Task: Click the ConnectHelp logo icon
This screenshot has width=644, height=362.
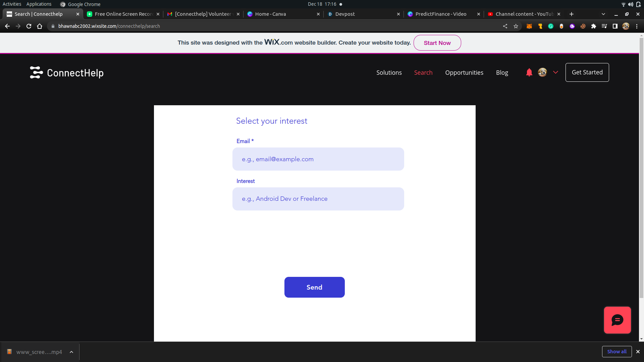Action: pos(36,72)
